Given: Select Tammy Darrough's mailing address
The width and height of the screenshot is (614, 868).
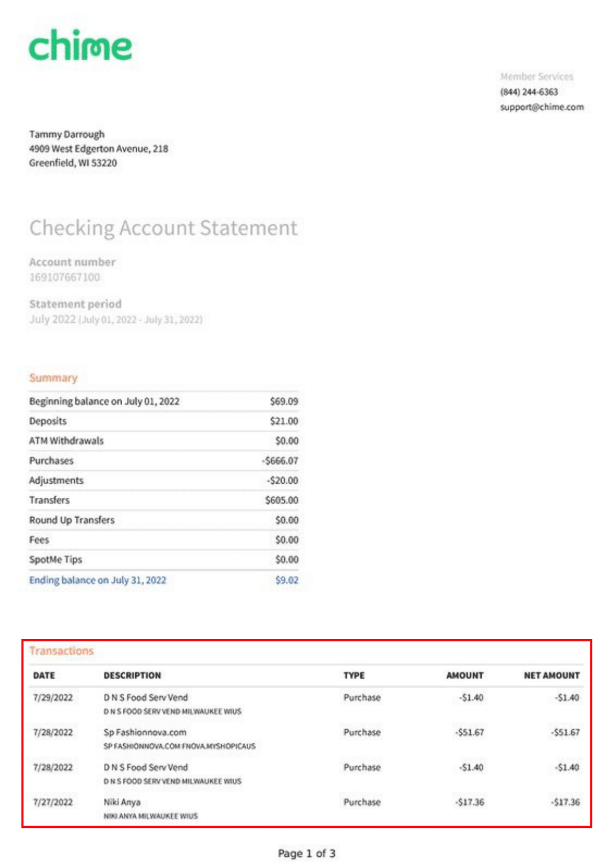Looking at the screenshot, I should 98,149.
